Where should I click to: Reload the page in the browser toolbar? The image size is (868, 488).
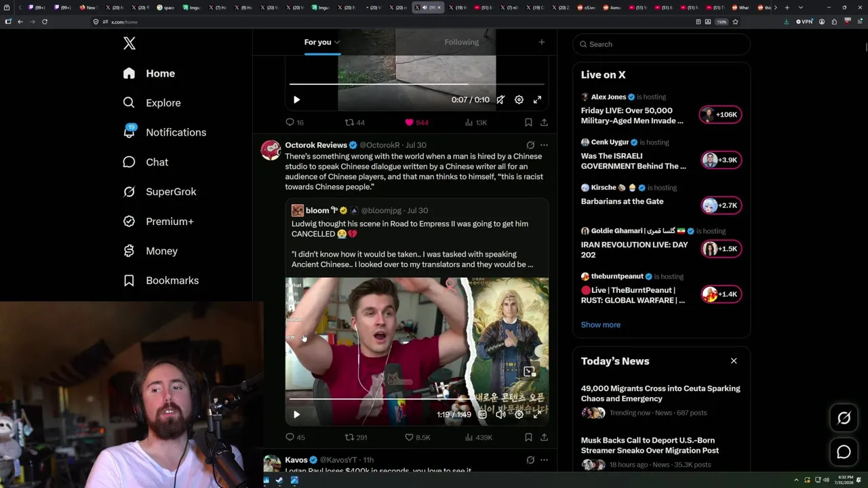[x=45, y=22]
